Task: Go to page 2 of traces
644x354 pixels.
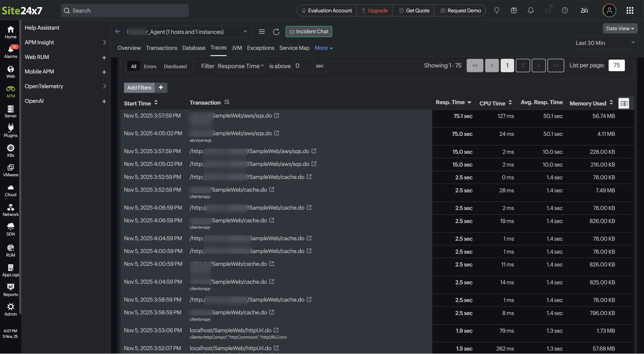Action: [522, 66]
